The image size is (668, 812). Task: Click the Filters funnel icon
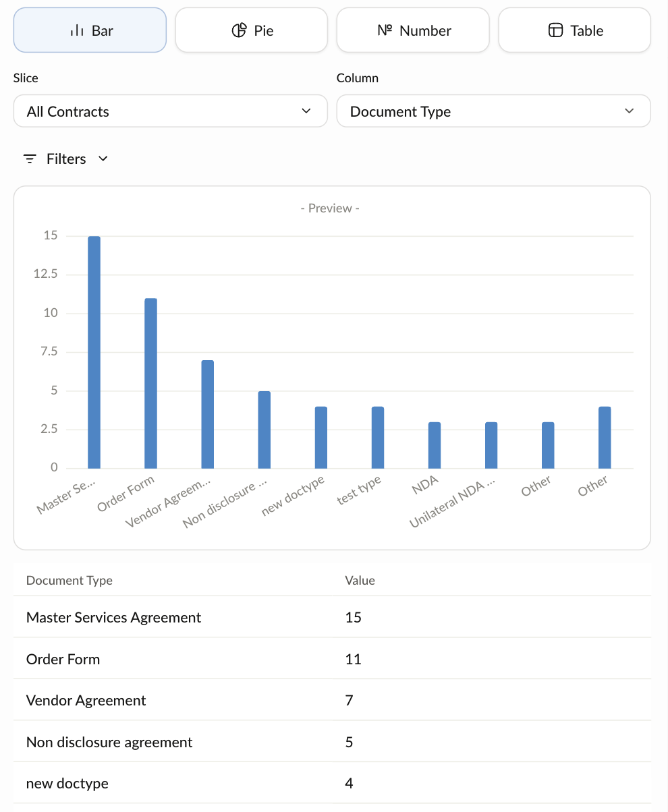30,159
